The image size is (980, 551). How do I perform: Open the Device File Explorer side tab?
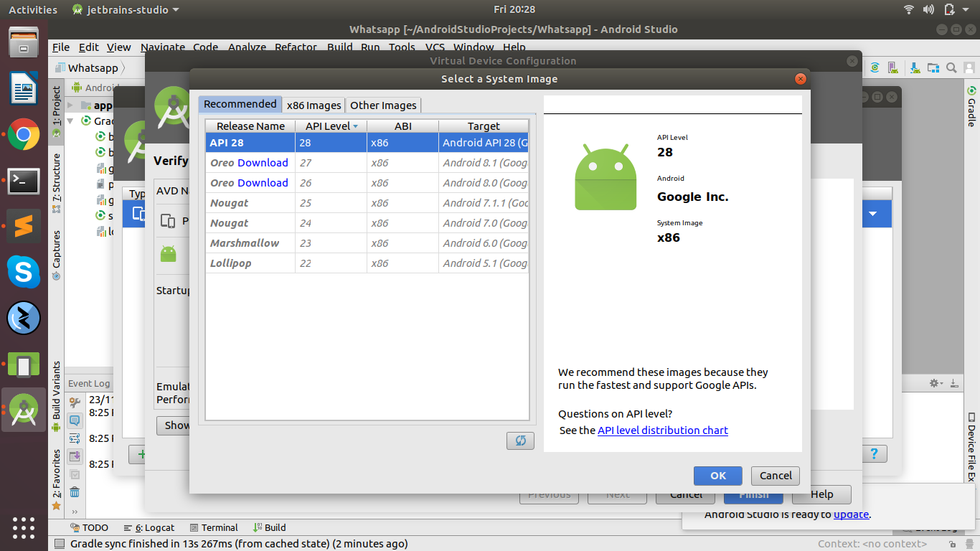971,448
